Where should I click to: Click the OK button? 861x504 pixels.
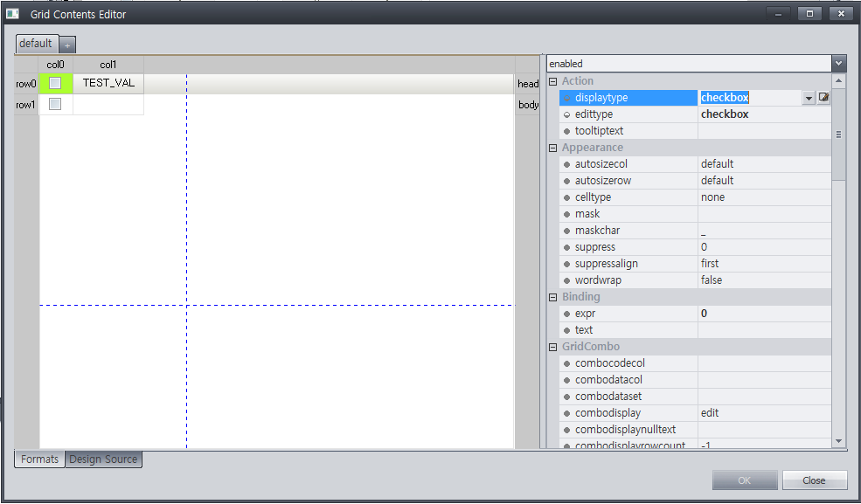click(744, 480)
